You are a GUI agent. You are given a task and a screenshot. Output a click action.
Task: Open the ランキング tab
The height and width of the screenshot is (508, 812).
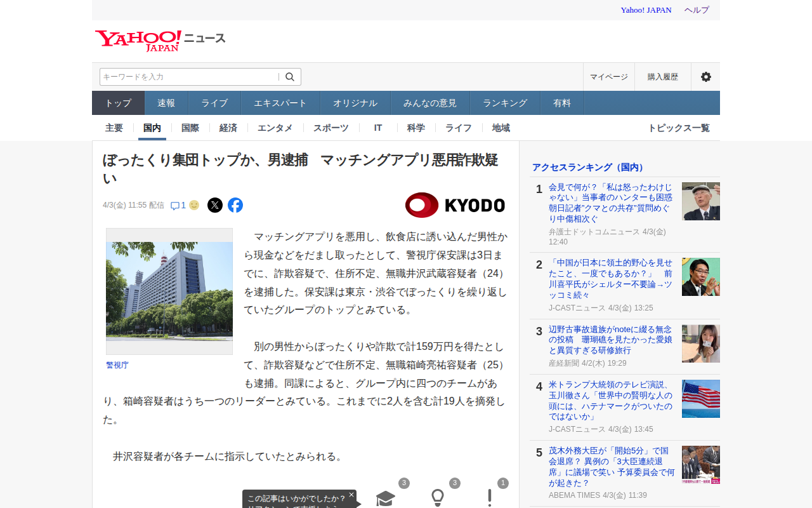pyautogui.click(x=505, y=103)
